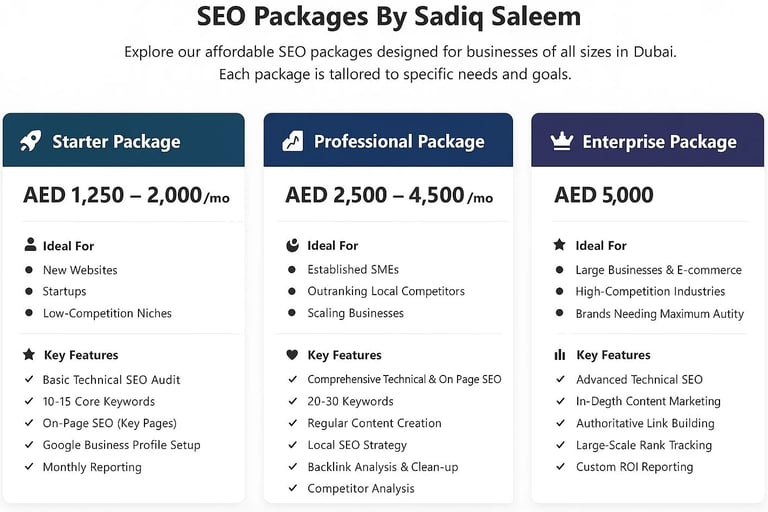
Task: Select the Enterprise Package header
Action: pyautogui.click(x=648, y=140)
